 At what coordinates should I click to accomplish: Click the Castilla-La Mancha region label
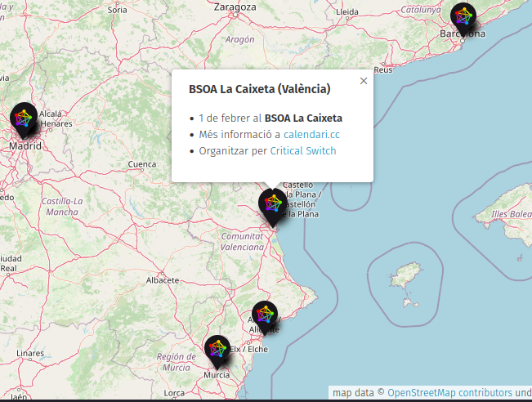pyautogui.click(x=62, y=206)
